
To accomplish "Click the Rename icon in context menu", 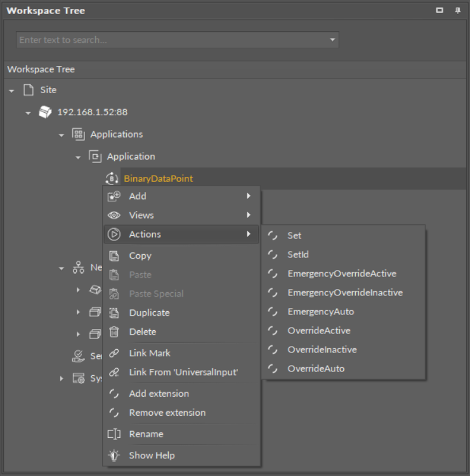I will click(114, 434).
